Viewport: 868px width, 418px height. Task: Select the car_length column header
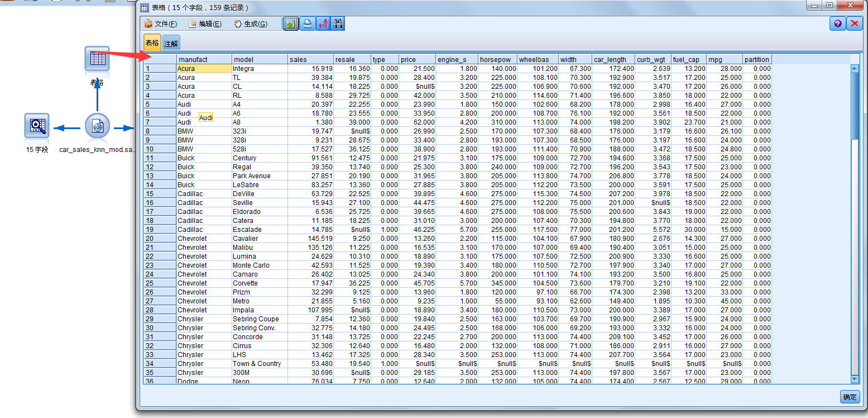coord(613,59)
